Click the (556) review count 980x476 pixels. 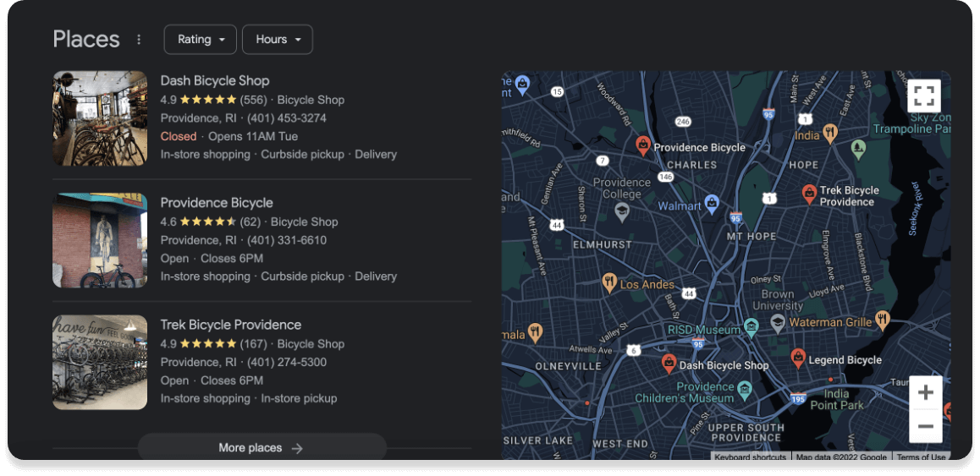(x=253, y=100)
